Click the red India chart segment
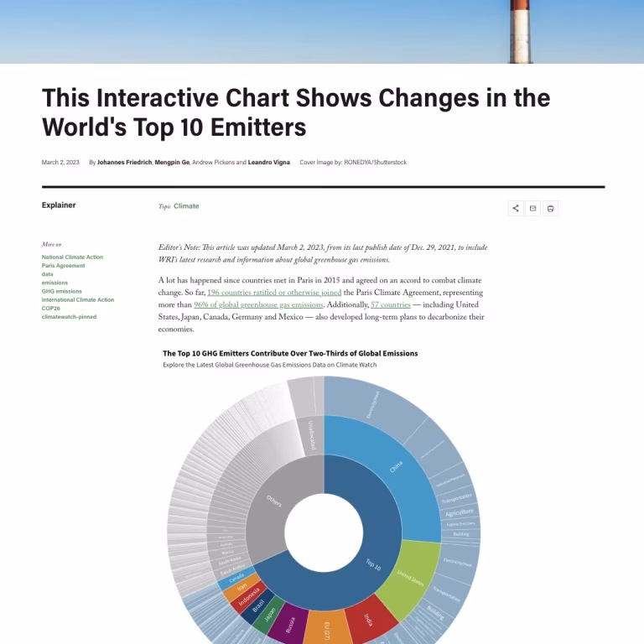644x644 pixels. pos(366,619)
